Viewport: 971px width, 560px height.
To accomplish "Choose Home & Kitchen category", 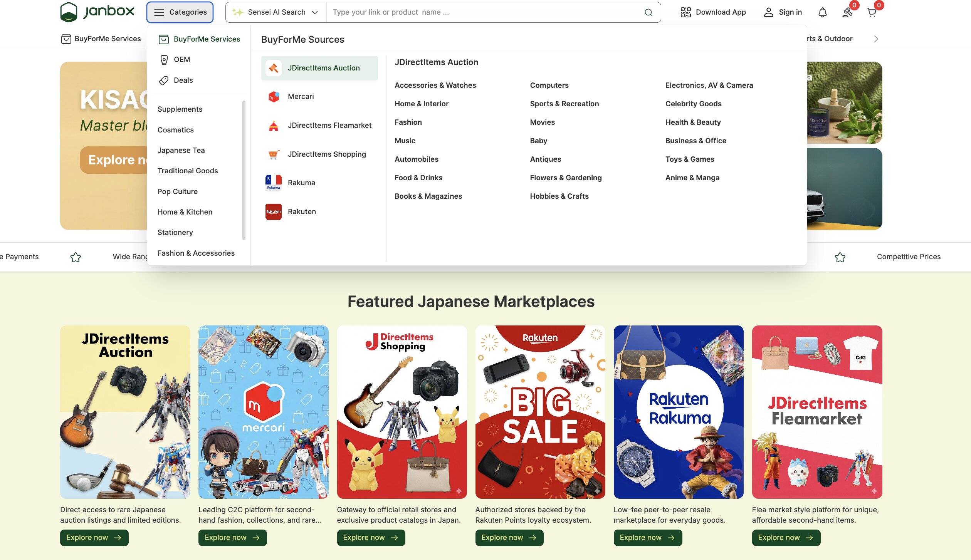I will pyautogui.click(x=185, y=212).
